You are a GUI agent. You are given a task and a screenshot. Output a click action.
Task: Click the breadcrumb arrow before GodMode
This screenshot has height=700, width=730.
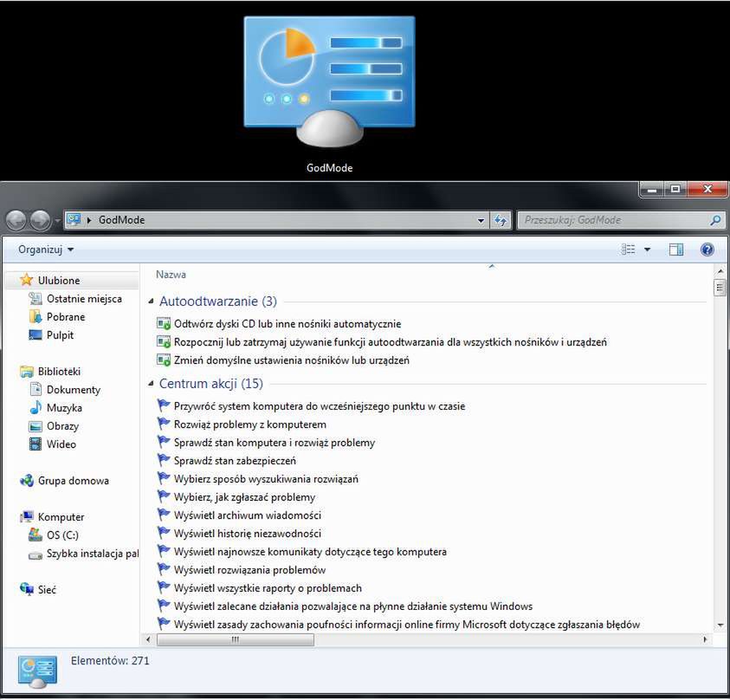pos(89,220)
